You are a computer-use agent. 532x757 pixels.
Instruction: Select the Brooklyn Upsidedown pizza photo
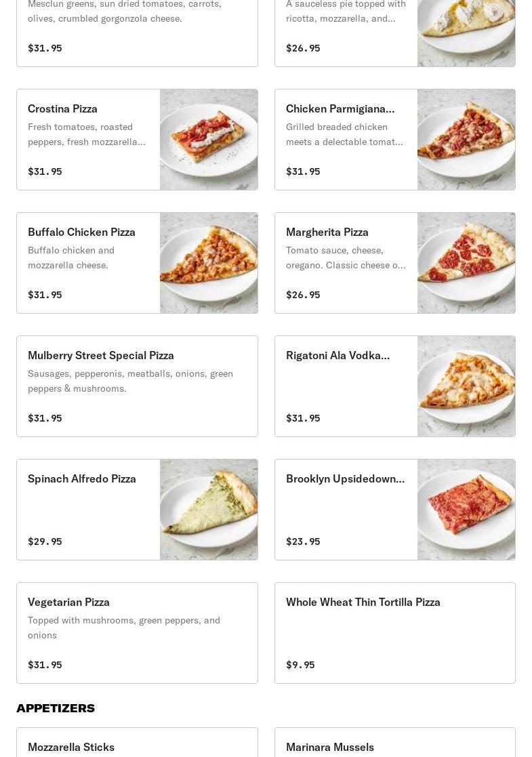click(466, 510)
